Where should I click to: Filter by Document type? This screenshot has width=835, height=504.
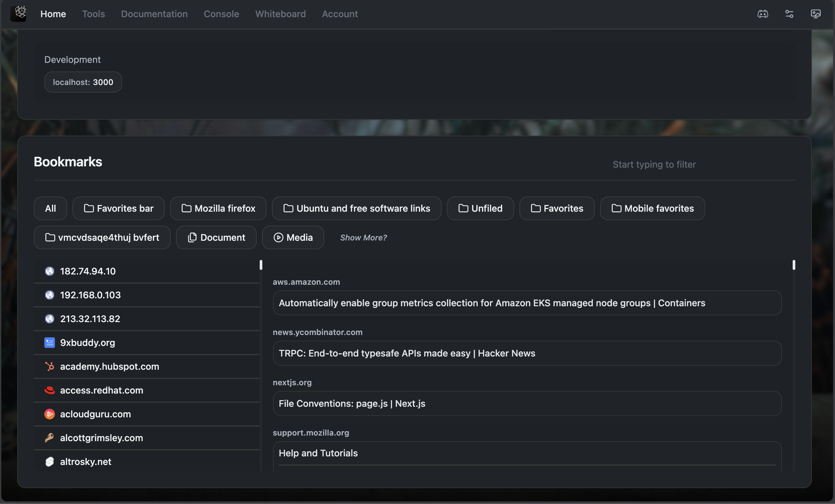pyautogui.click(x=216, y=237)
